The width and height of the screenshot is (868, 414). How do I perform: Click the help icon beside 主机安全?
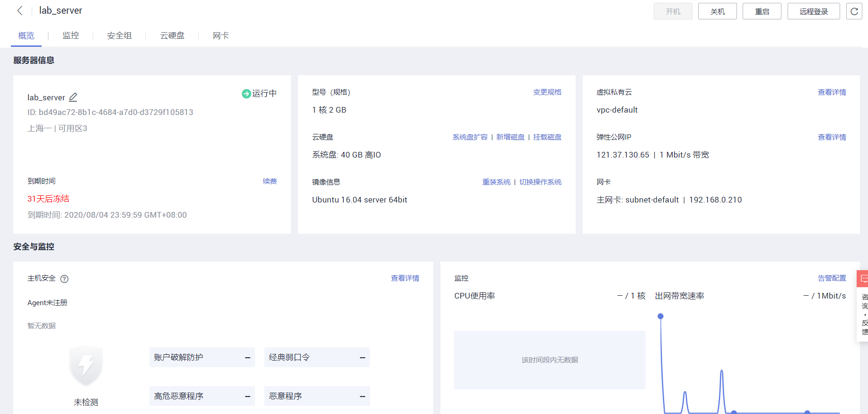click(64, 279)
